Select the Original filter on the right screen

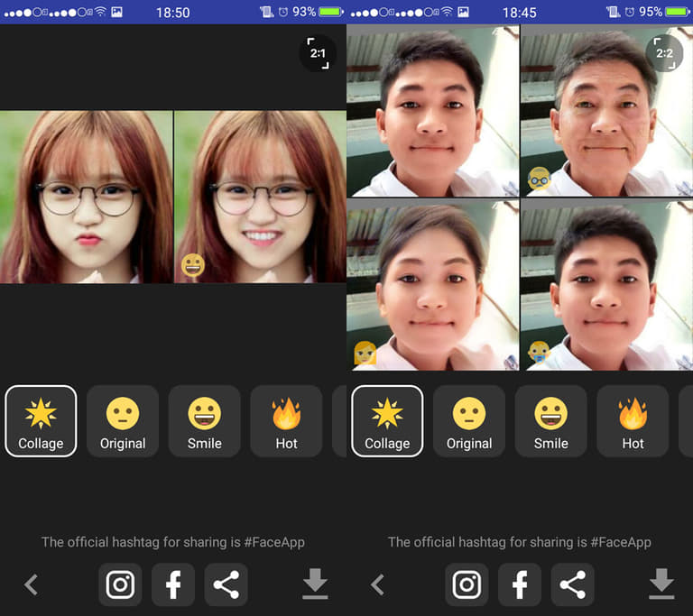point(469,421)
